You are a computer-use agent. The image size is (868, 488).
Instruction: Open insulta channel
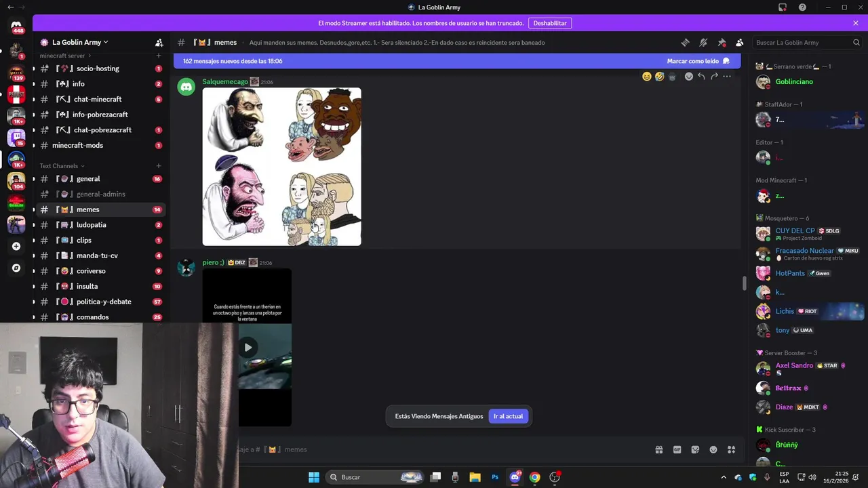click(100, 286)
